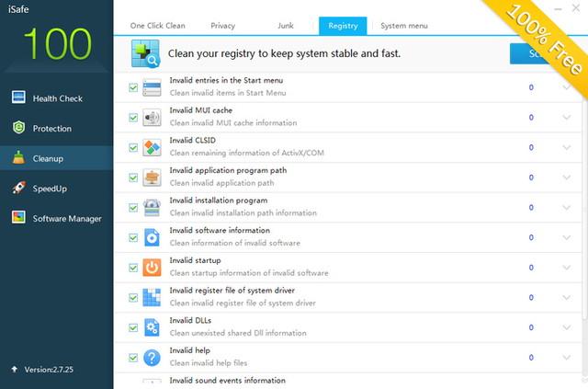
Task: Expand Invalid register file of system driver row
Action: click(566, 298)
